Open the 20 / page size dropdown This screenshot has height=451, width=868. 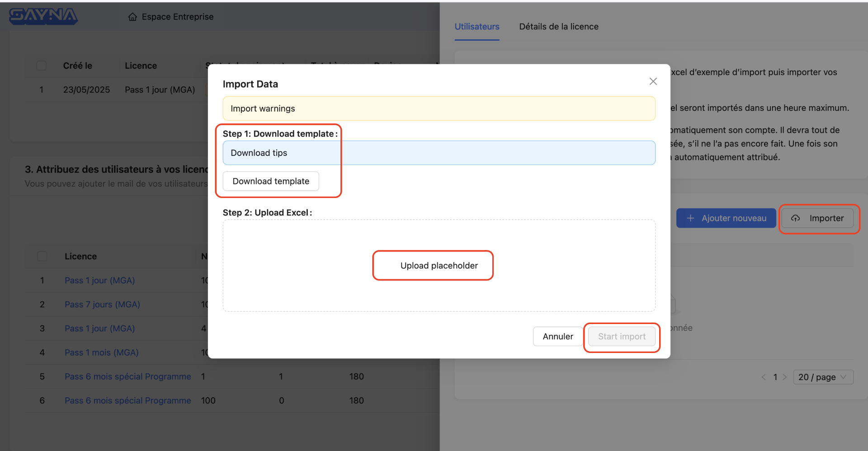click(x=823, y=377)
